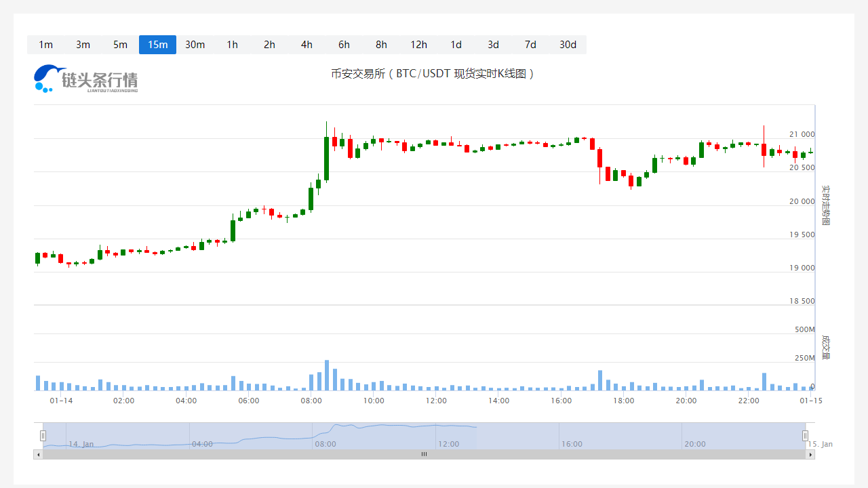Viewport: 868px width, 488px height.
Task: Select the 12h timeframe
Action: (418, 45)
